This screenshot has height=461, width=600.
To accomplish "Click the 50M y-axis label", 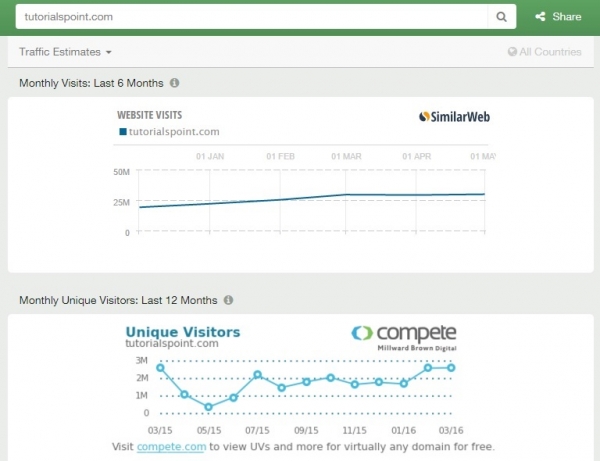I will pos(121,172).
